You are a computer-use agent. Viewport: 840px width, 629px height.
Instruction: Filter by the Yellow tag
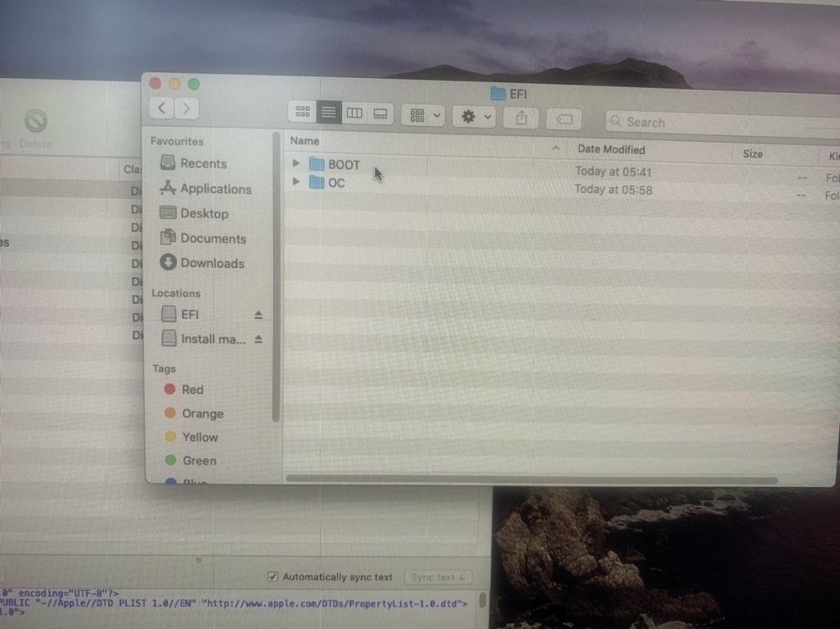point(192,438)
